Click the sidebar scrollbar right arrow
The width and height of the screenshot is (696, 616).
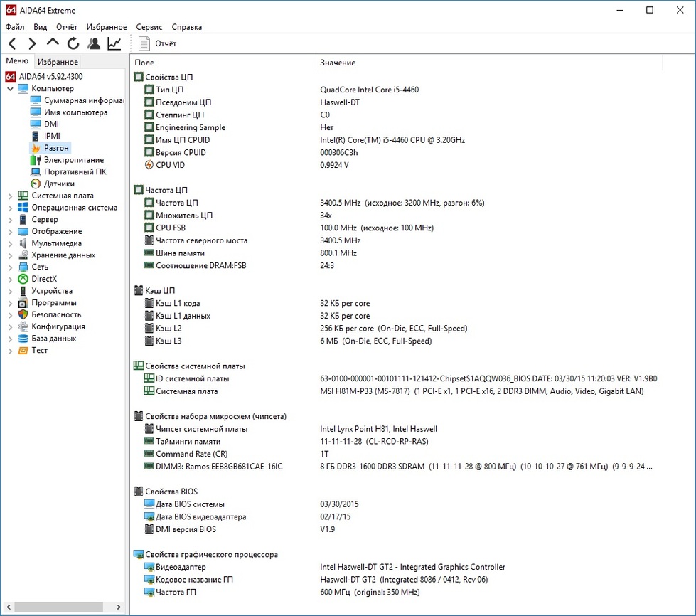coord(119,607)
